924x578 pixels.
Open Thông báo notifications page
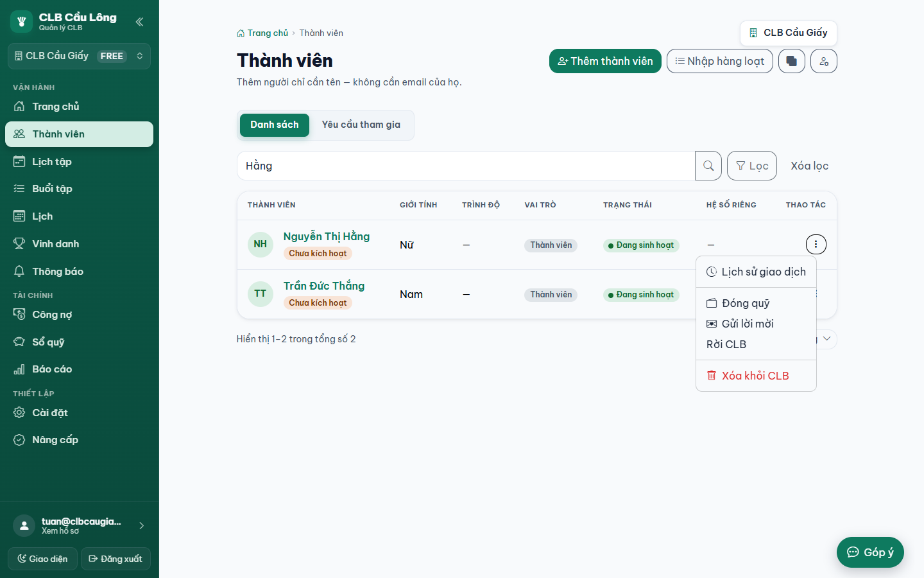click(79, 272)
